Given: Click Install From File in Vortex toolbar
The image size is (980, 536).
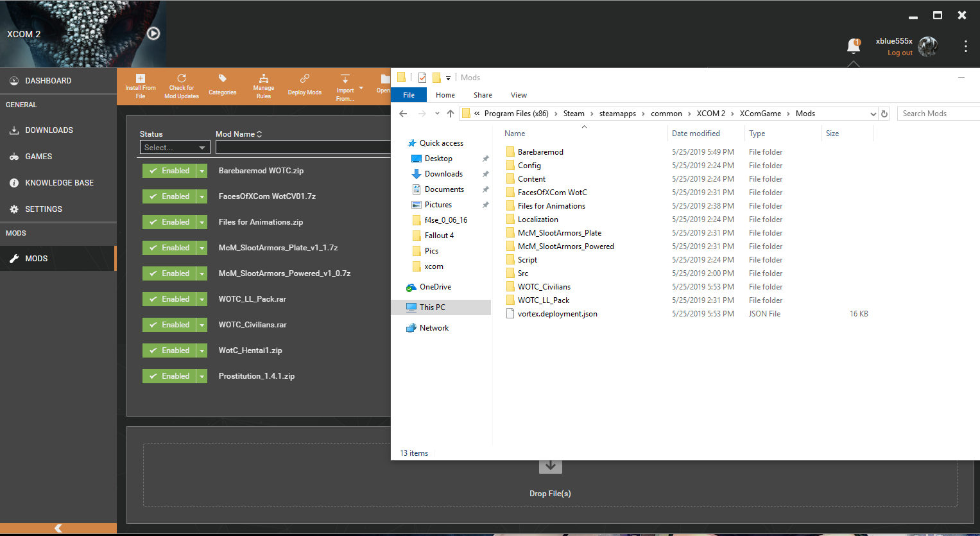Looking at the screenshot, I should pos(141,87).
